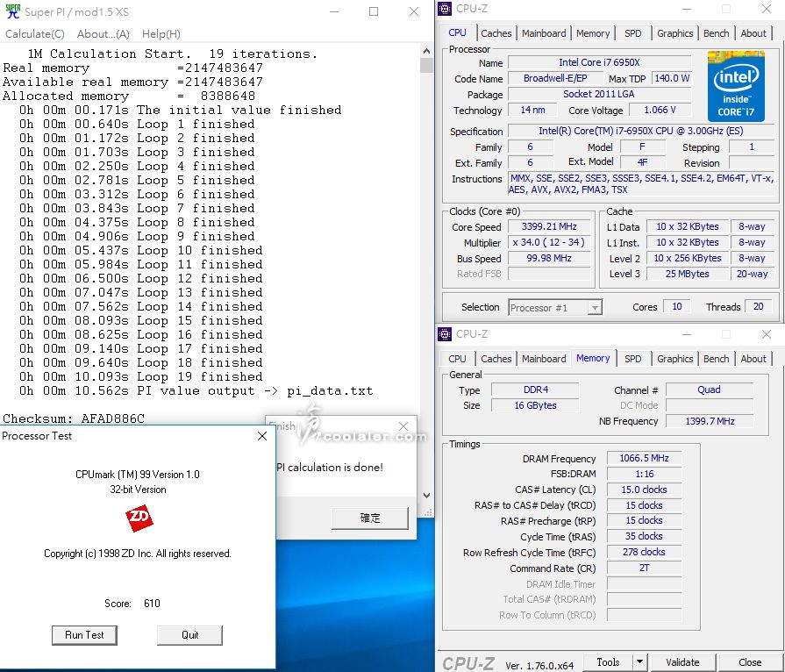Switch to Bench tab in upper CPU-Z window
This screenshot has height=672, width=785.
click(716, 33)
